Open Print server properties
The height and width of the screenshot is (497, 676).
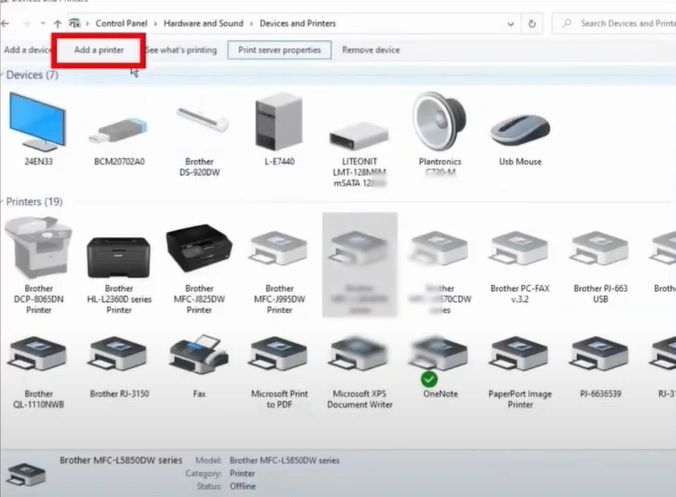click(x=279, y=50)
